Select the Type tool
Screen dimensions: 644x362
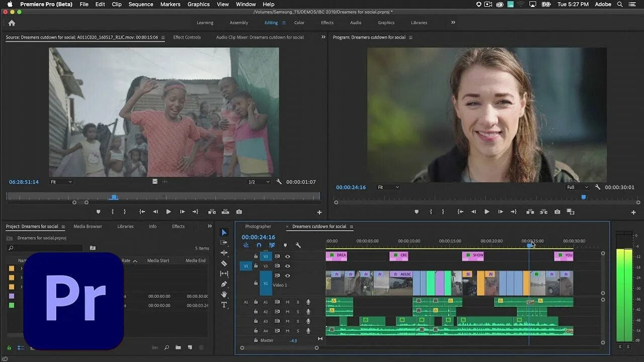[224, 305]
